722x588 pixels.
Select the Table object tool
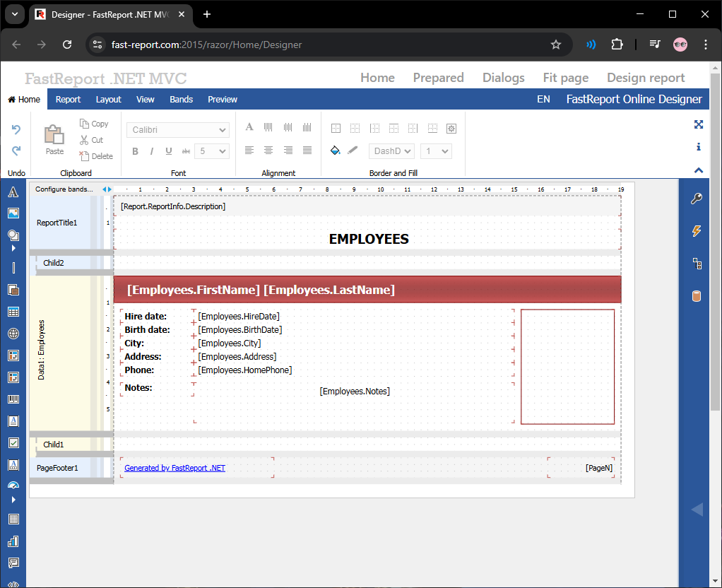point(13,312)
